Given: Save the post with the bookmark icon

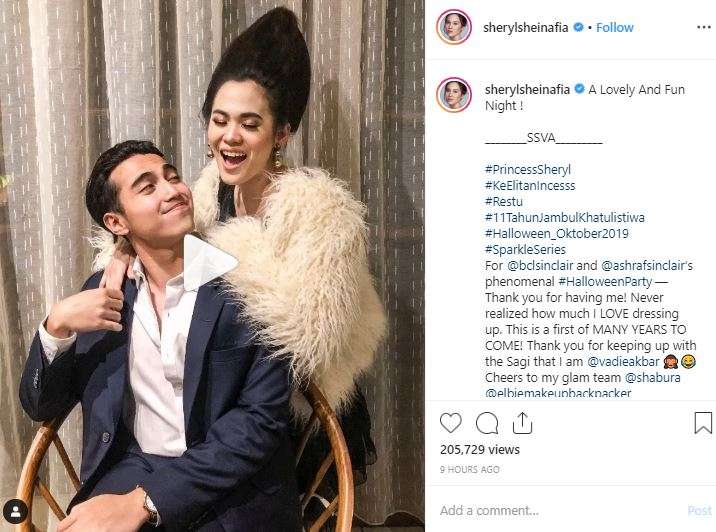Looking at the screenshot, I should [703, 423].
